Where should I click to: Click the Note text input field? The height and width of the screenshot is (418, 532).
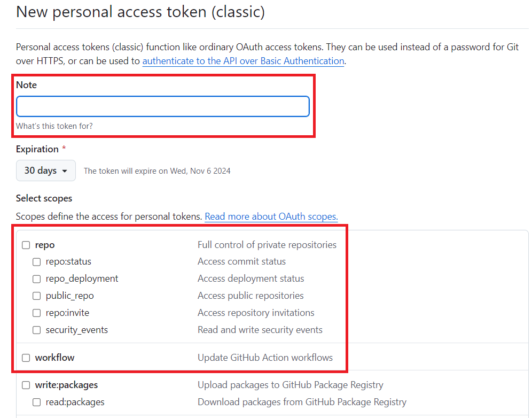pos(162,106)
